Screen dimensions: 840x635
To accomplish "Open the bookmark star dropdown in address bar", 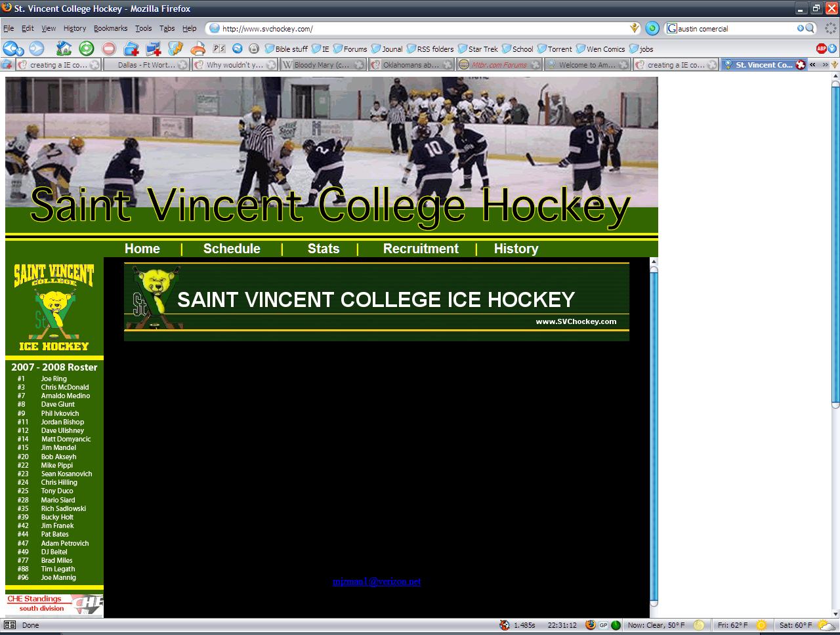I will point(635,28).
